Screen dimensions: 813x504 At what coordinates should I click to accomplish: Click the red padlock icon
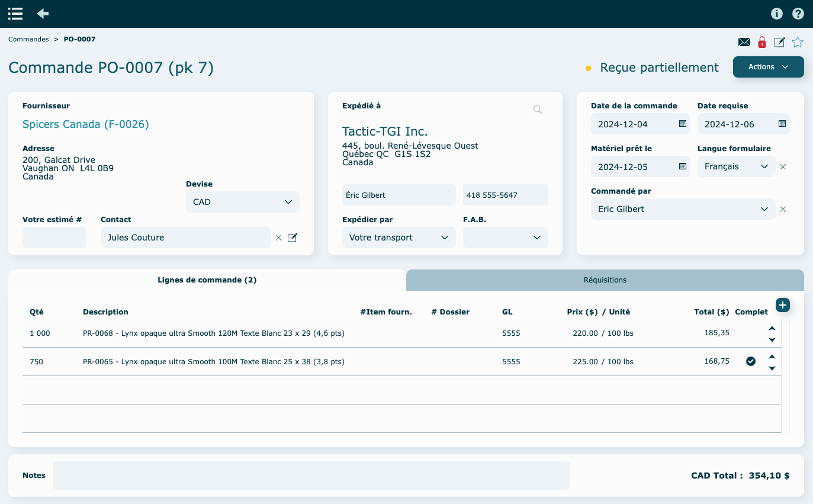coord(762,42)
